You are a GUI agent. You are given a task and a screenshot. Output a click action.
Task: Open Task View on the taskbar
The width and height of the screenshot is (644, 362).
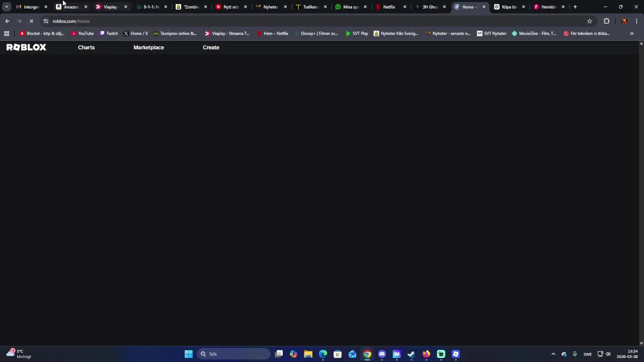[279, 354]
